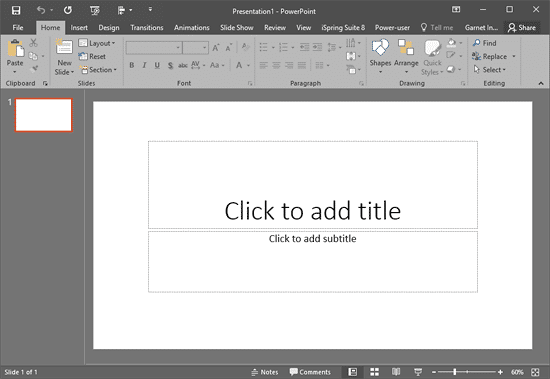
Task: Switch to the Design tab
Action: pyautogui.click(x=109, y=28)
